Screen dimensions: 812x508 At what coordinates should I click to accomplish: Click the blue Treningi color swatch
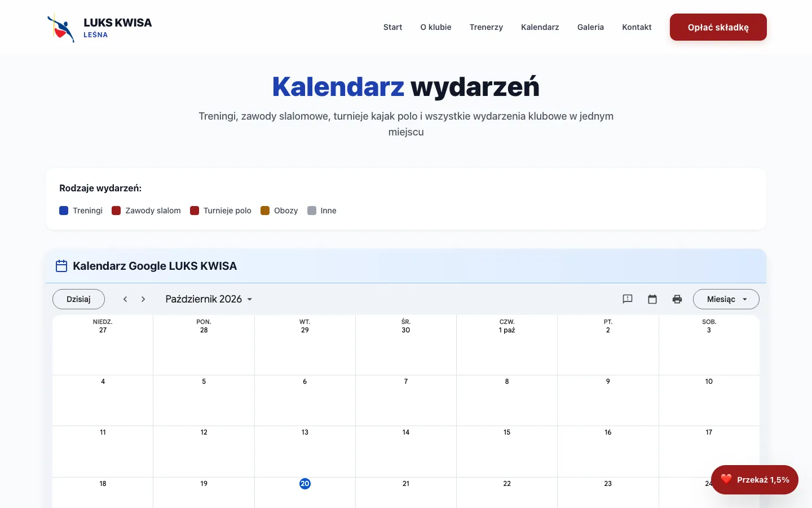coord(64,211)
